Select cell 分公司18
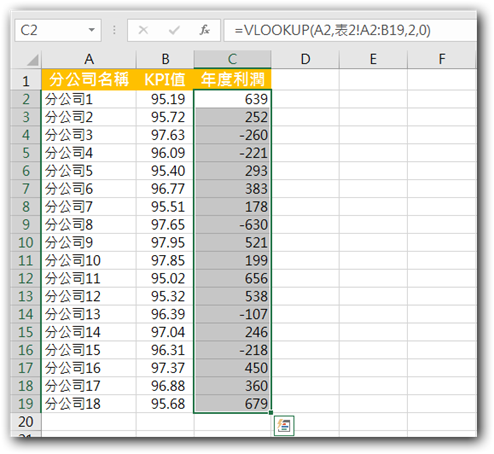The height and width of the screenshot is (454, 494). coord(89,404)
